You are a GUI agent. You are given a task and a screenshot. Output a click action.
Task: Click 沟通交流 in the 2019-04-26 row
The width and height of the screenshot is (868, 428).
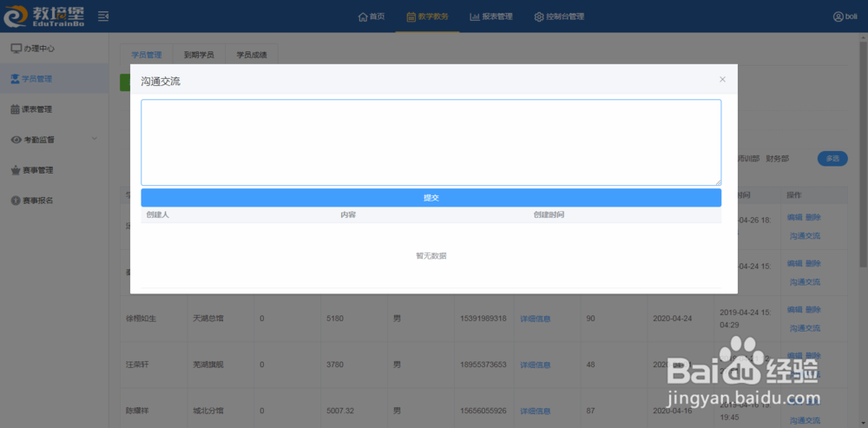tap(805, 236)
